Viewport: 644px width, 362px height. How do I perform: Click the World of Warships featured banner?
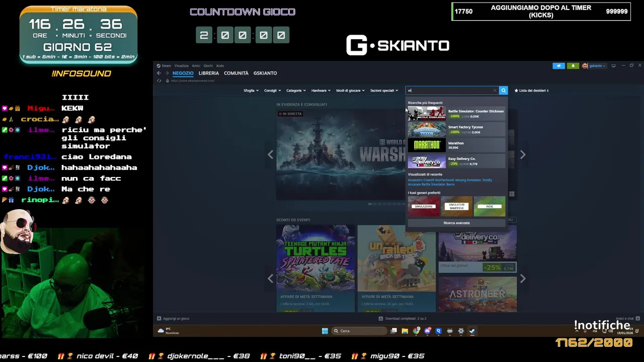[341, 155]
